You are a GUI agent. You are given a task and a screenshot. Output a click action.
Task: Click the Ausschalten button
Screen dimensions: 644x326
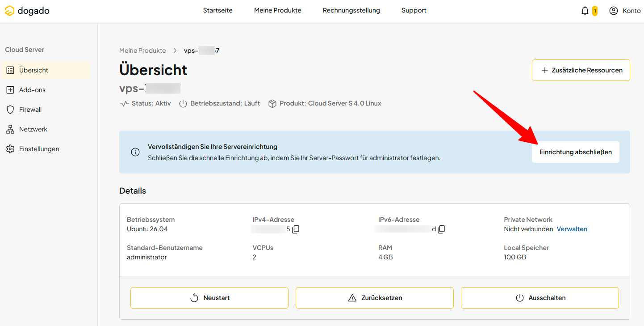tap(540, 298)
